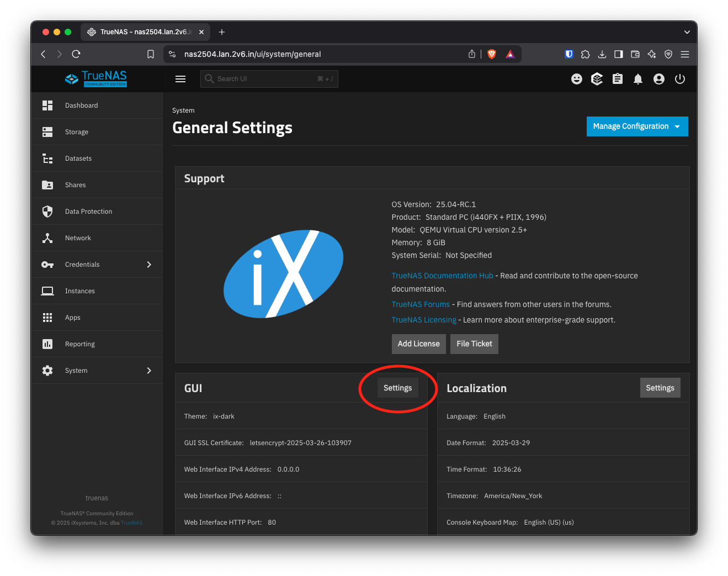728x576 pixels.
Task: Open GUI Settings button
Action: click(398, 388)
